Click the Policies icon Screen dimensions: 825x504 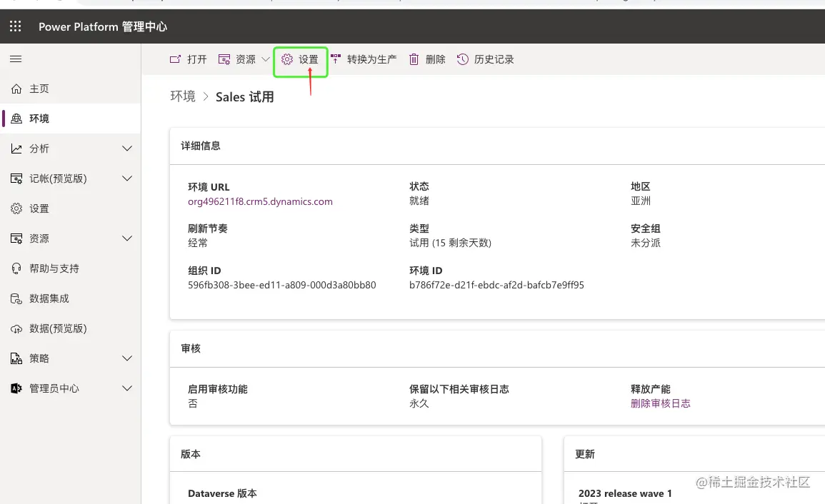[16, 359]
